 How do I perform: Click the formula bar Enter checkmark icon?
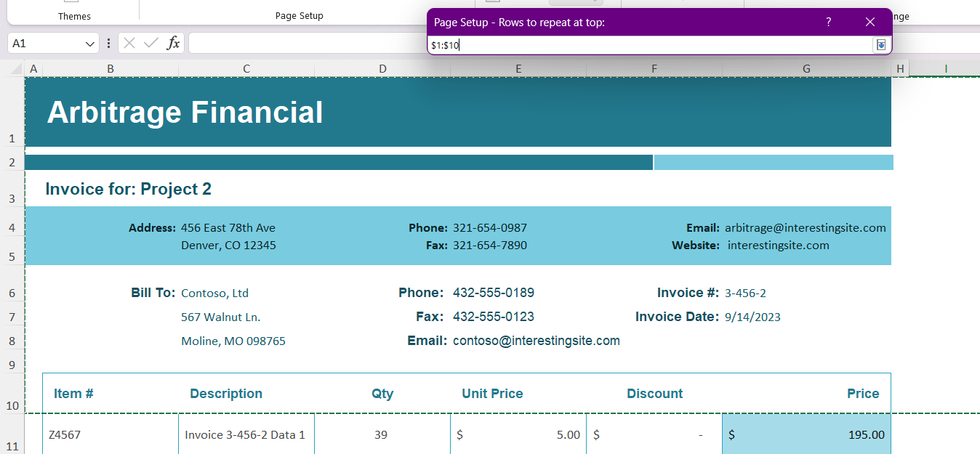tap(151, 43)
